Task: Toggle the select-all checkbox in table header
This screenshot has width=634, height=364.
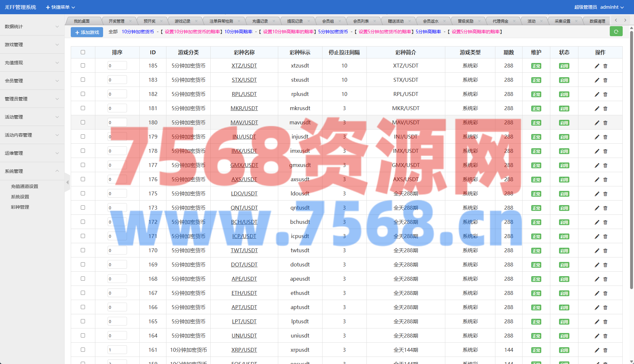Action: pyautogui.click(x=83, y=52)
